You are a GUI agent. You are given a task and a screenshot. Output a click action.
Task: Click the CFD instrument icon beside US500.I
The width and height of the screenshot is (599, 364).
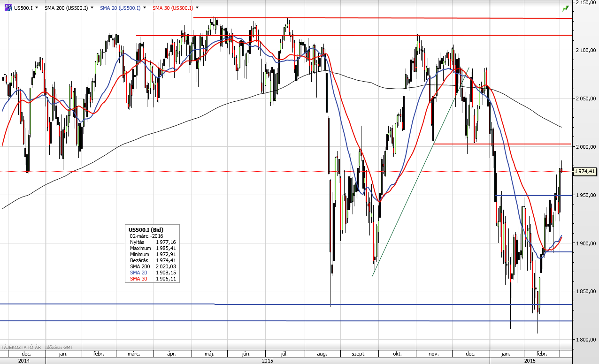click(9, 8)
